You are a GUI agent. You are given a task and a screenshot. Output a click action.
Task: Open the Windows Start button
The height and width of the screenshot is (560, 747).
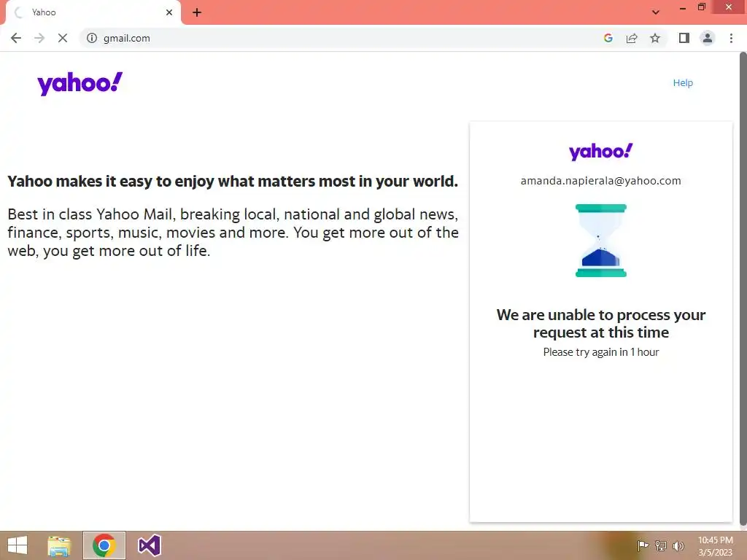(x=18, y=545)
